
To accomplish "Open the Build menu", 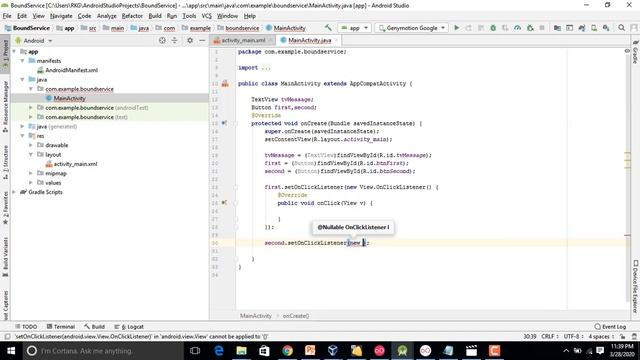I will pyautogui.click(x=155, y=16).
